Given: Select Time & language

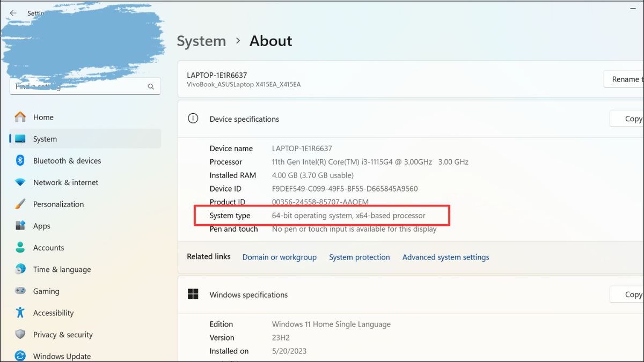Looking at the screenshot, I should pyautogui.click(x=85, y=269).
